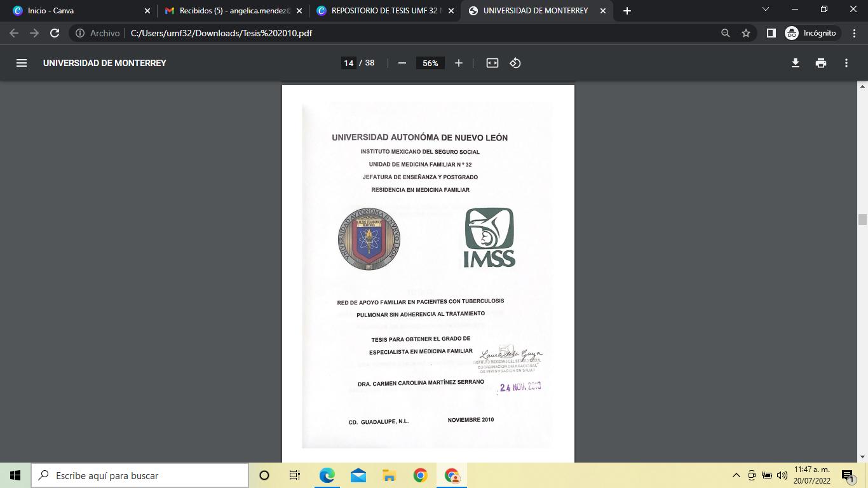Bookmark this page with the star

746,33
